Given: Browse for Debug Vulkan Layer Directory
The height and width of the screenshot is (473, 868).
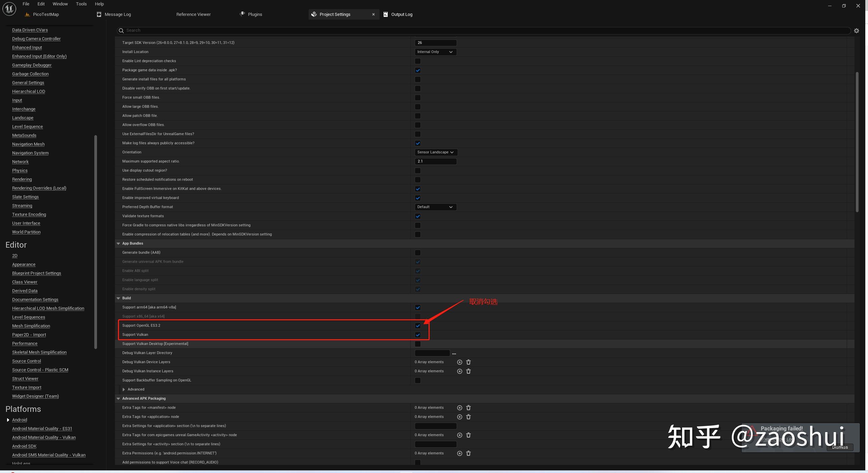Looking at the screenshot, I should pos(454,353).
